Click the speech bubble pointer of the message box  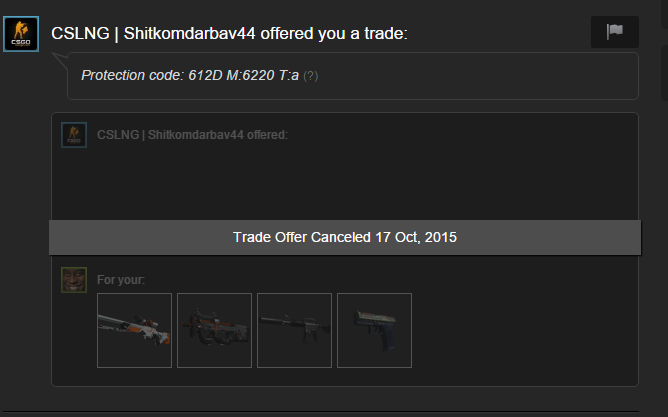60,60
